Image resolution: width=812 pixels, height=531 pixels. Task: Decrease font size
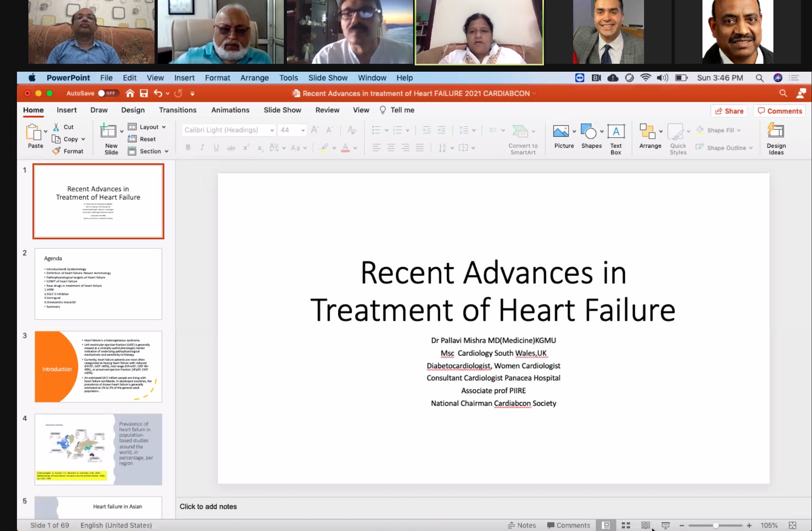tap(329, 130)
